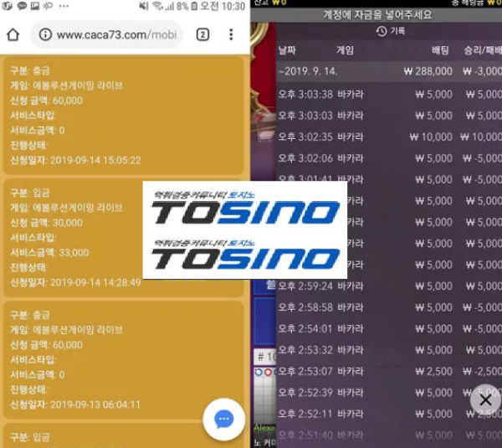Close the history panel with X button
The width and height of the screenshot is (502, 448).
tap(485, 400)
